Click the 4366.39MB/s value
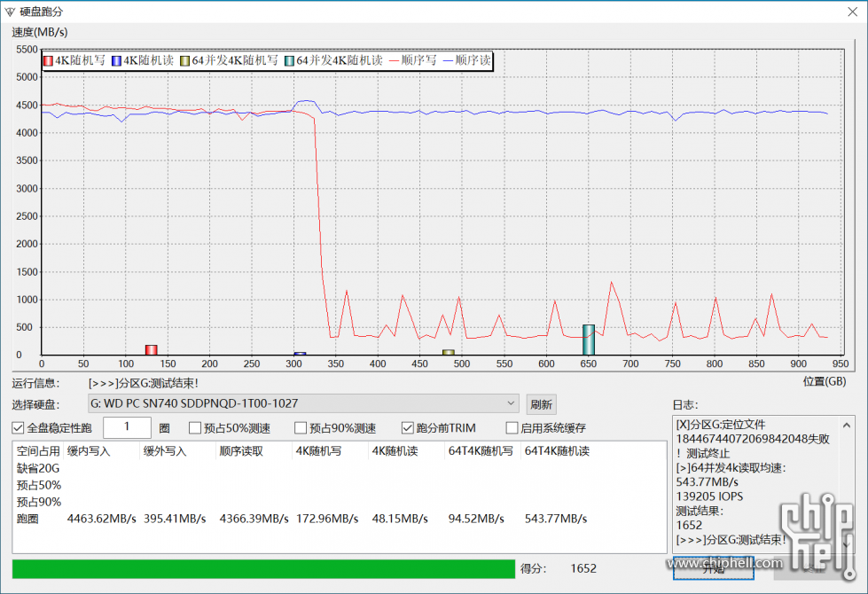This screenshot has height=594, width=868. [254, 519]
